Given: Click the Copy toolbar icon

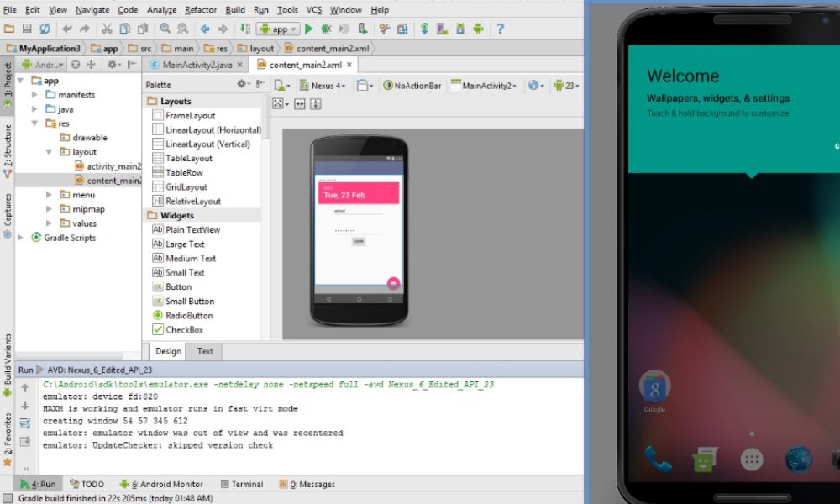Looking at the screenshot, I should click(x=125, y=29).
